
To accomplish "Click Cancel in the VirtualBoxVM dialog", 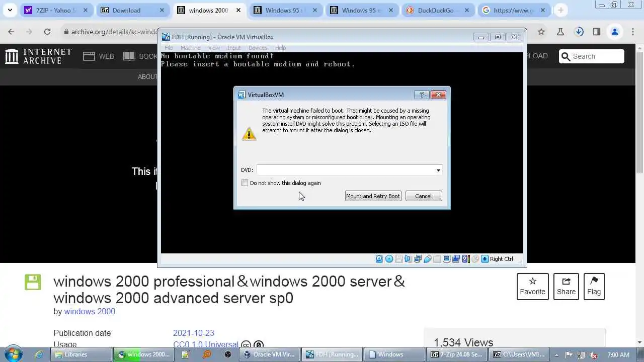I will point(423,196).
